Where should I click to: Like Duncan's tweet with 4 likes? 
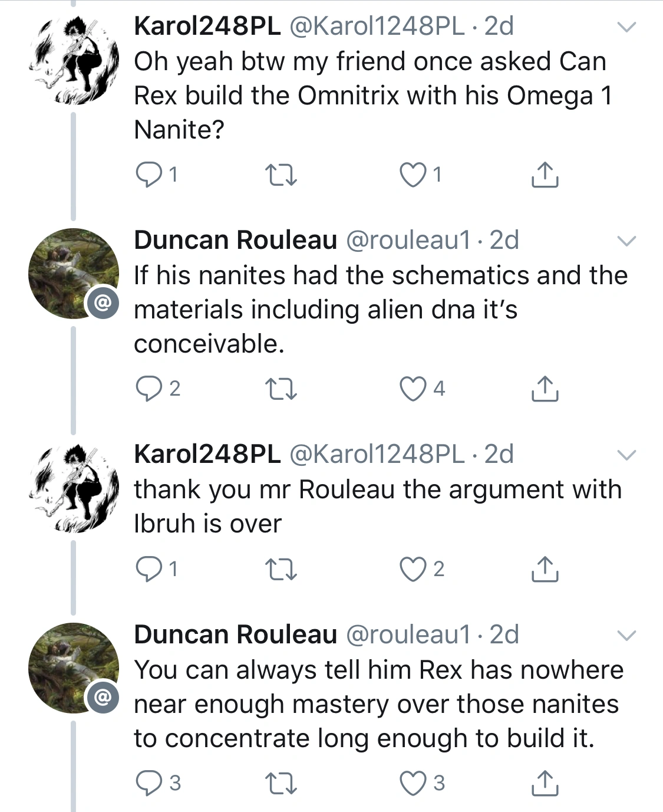413,389
